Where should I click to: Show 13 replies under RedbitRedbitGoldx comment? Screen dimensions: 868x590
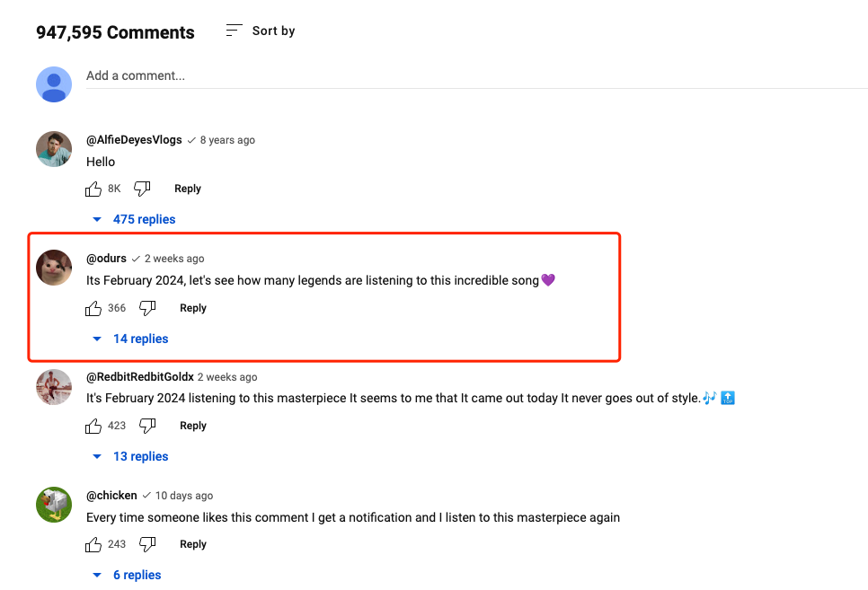pyautogui.click(x=131, y=456)
